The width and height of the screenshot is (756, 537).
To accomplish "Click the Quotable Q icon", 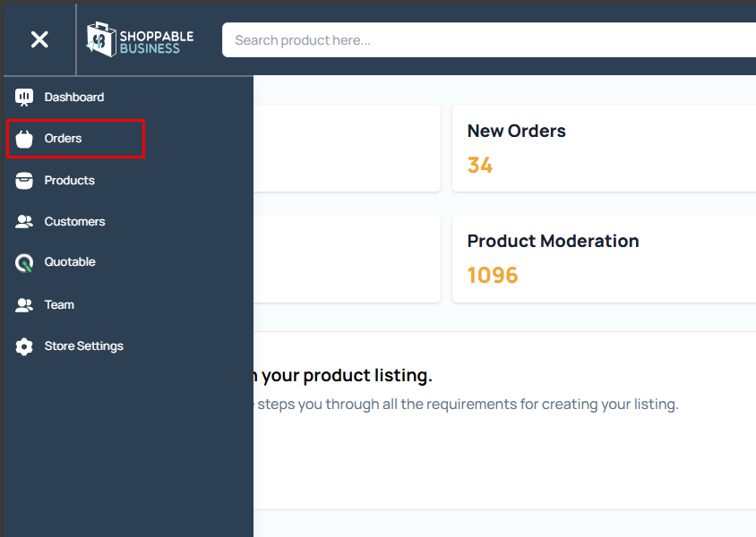I will tap(24, 263).
